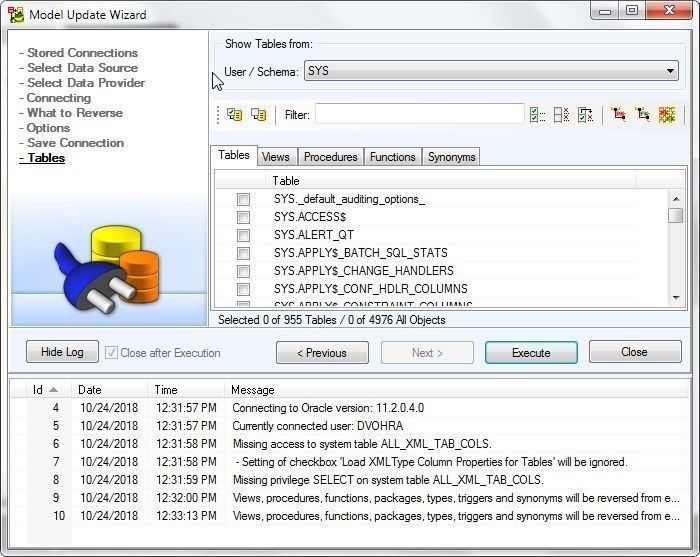Select log row with Id 7
This screenshot has width=700, height=557.
[350, 462]
